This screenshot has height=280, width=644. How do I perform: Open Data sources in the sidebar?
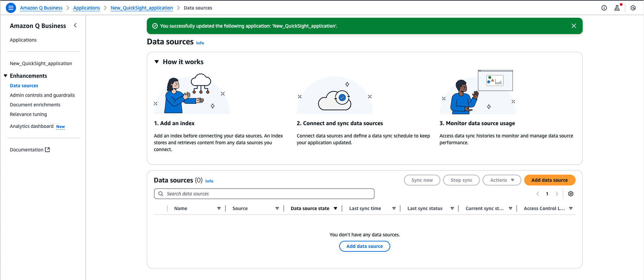(x=24, y=86)
